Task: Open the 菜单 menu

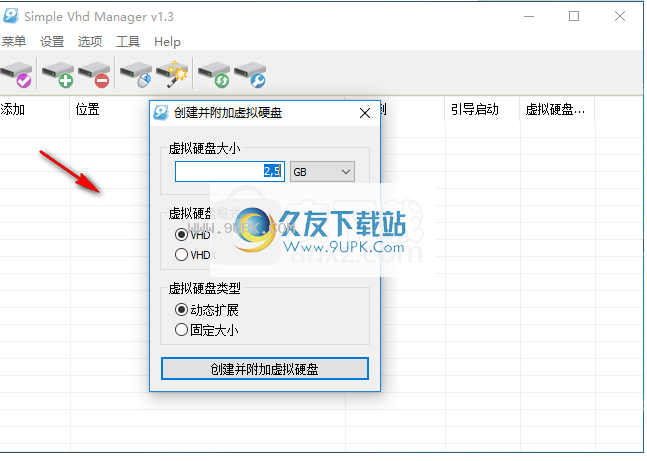Action: [14, 41]
